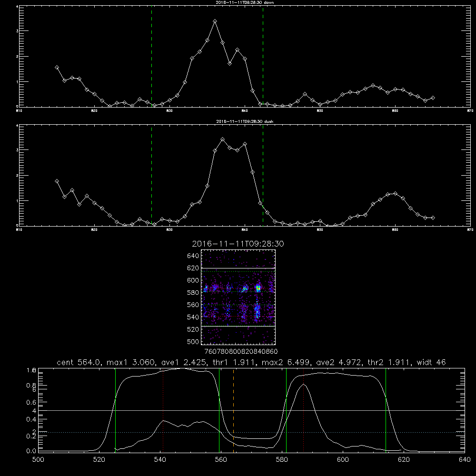
Task: Click the '620' y-axis label of spectrogram
Action: pyautogui.click(x=193, y=268)
